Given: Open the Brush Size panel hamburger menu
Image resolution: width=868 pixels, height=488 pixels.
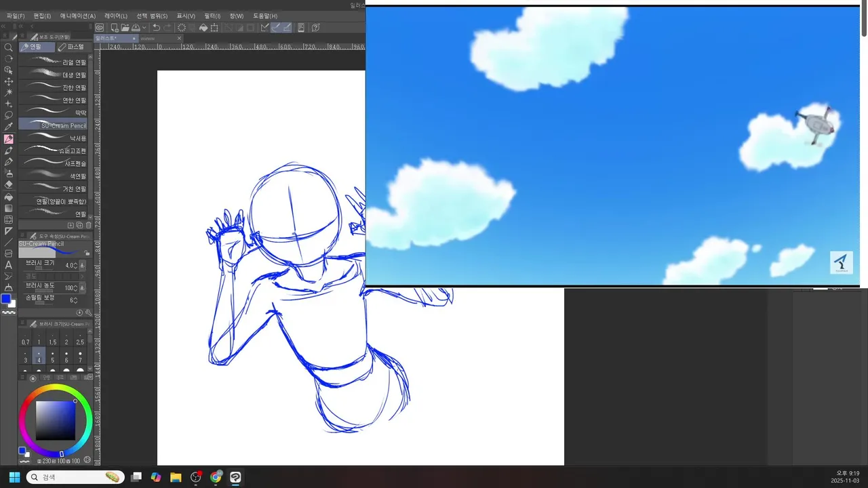Looking at the screenshot, I should coord(22,324).
